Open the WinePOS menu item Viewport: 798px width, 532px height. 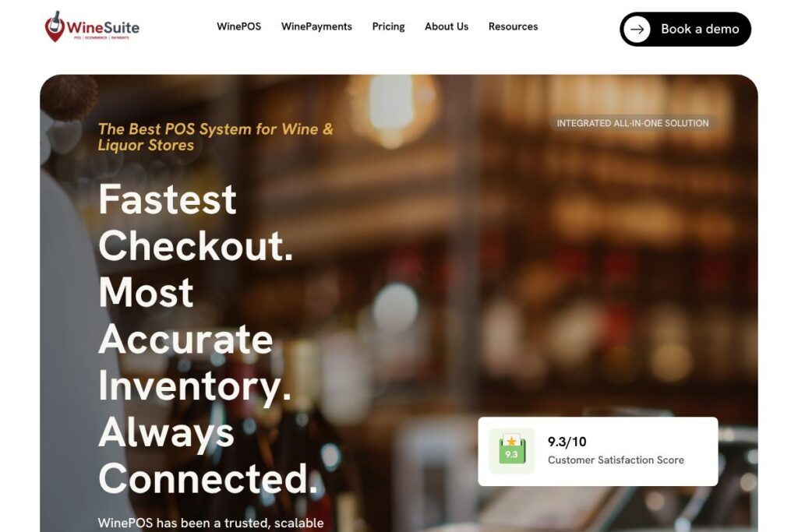point(238,26)
